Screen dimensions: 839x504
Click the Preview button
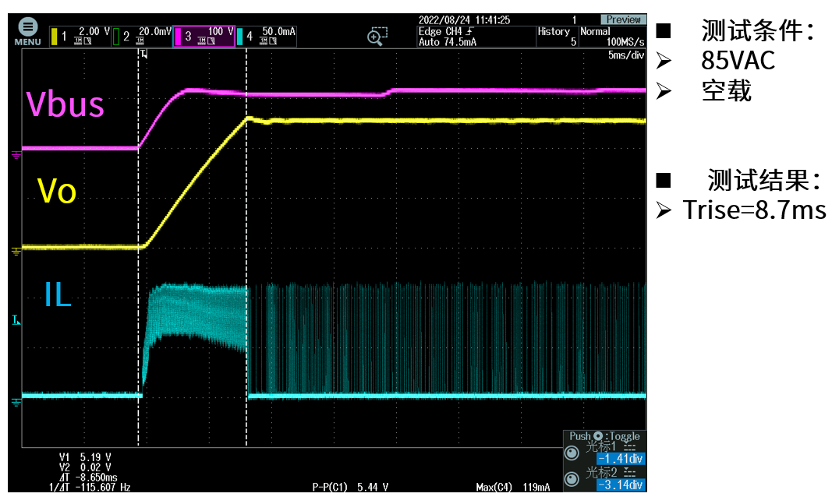coord(622,19)
